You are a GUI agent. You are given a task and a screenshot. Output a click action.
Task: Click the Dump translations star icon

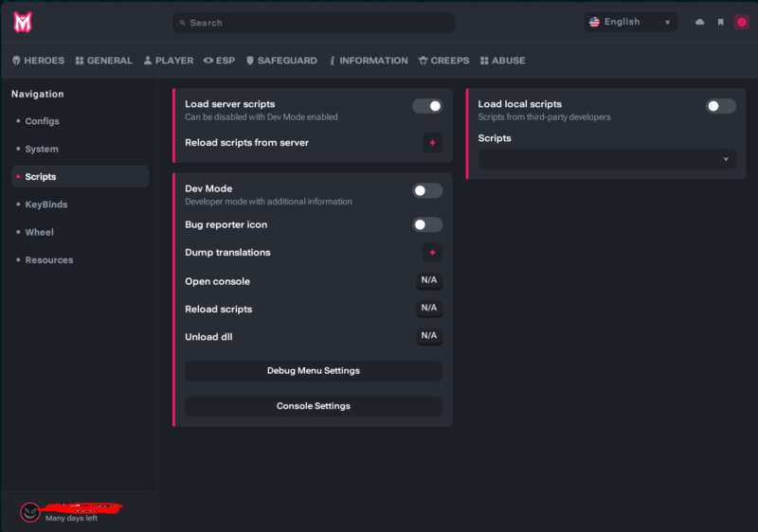point(432,253)
